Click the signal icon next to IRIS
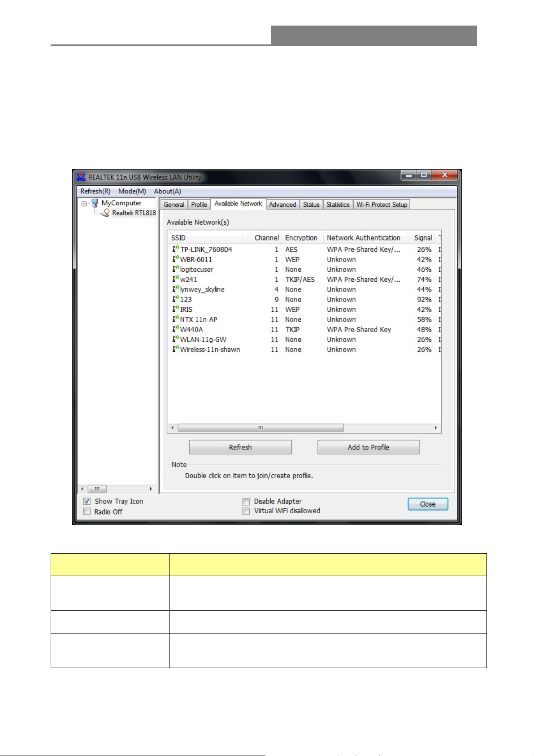 (x=176, y=309)
